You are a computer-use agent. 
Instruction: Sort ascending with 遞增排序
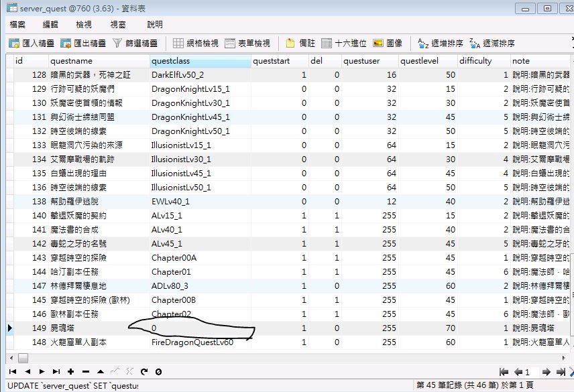(441, 43)
